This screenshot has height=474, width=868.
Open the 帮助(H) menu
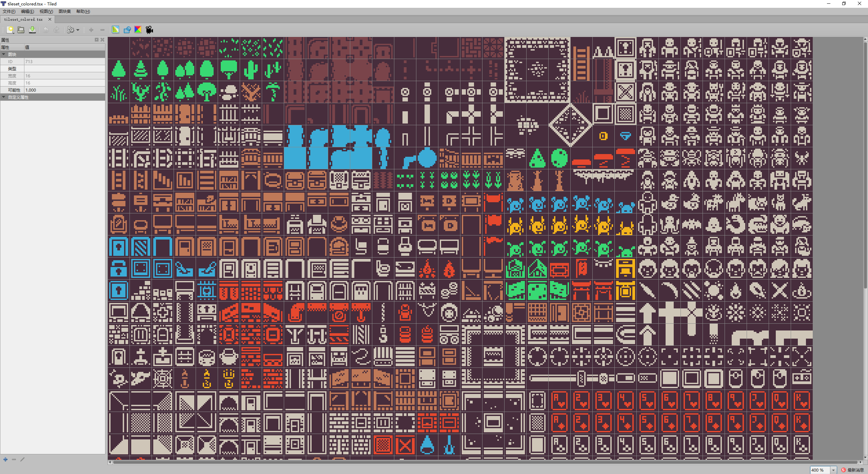point(83,12)
